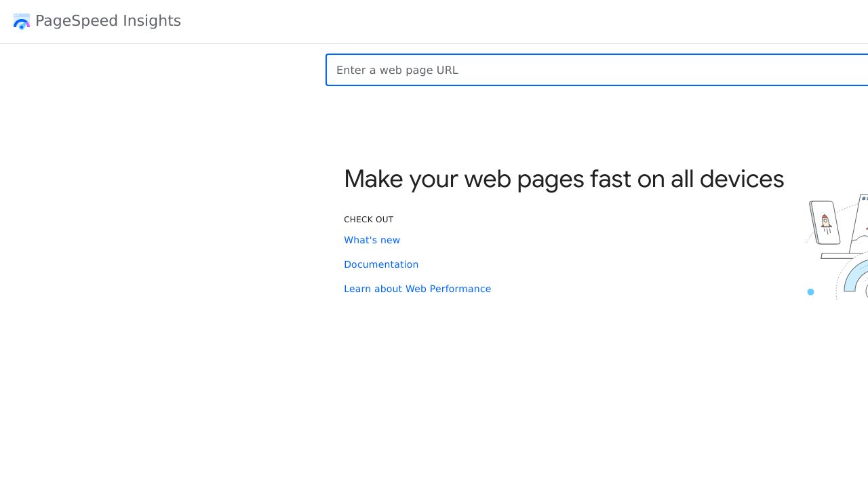Screen dimensions: 868x488
Task: Click the rocket icon on the phone
Action: (x=825, y=221)
